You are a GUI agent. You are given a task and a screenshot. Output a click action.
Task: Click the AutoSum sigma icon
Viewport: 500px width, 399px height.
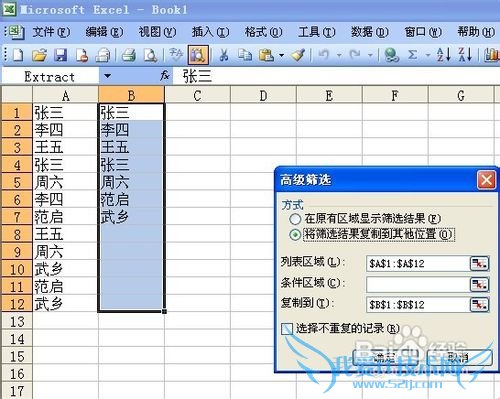click(413, 54)
